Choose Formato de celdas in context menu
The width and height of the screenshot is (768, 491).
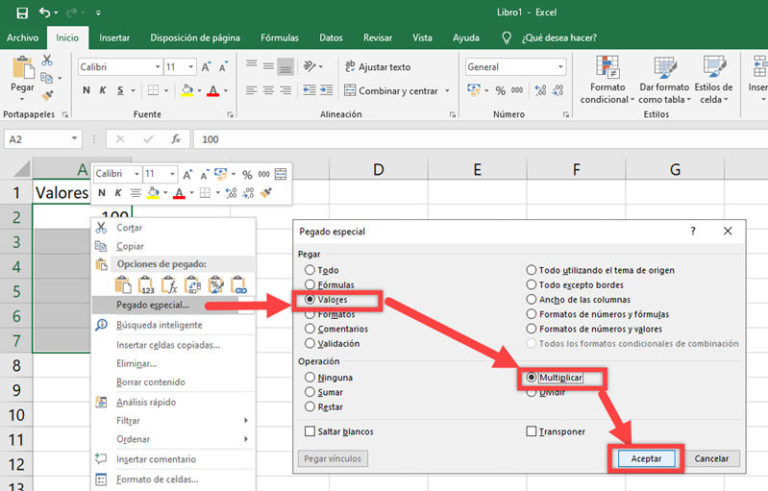157,479
